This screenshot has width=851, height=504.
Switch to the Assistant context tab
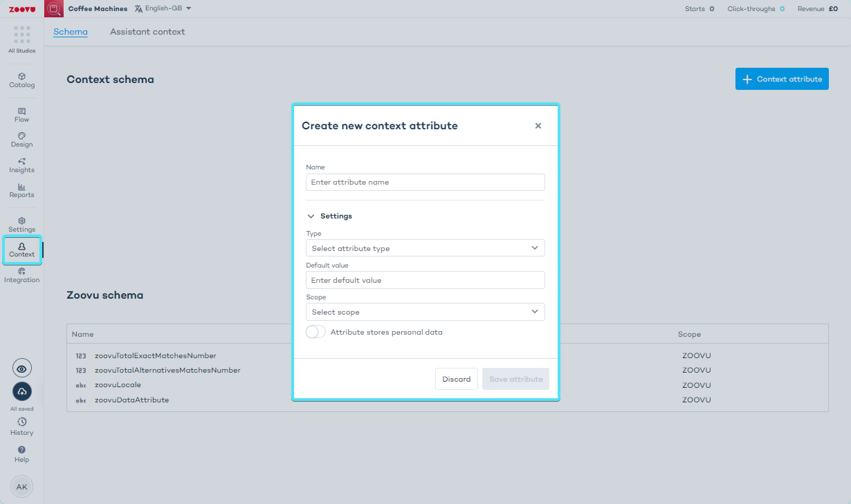tap(147, 31)
